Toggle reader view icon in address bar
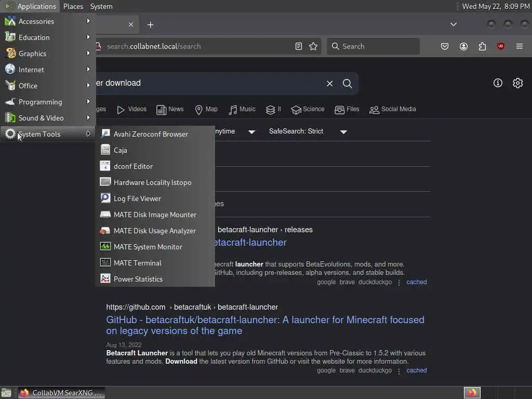This screenshot has width=532, height=399. click(299, 46)
